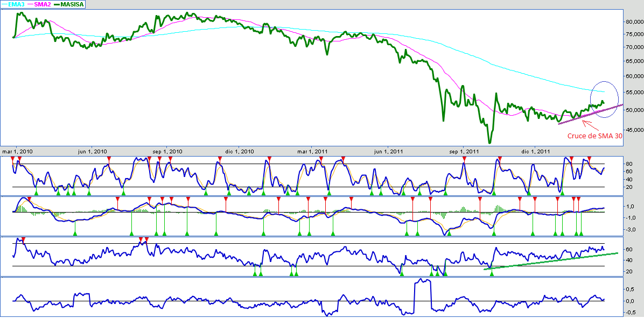Click the 0,5 label on bottom panel axis
Viewport: 644px width, 325px height.
(x=629, y=289)
